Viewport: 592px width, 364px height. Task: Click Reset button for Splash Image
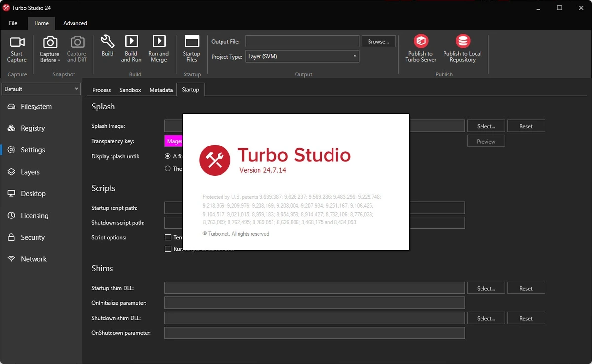point(526,126)
